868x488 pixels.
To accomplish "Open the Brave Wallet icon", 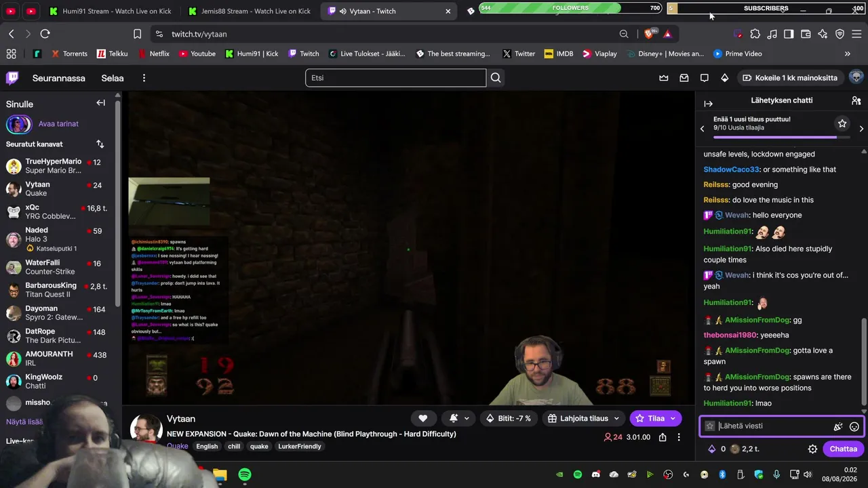I will (x=806, y=34).
